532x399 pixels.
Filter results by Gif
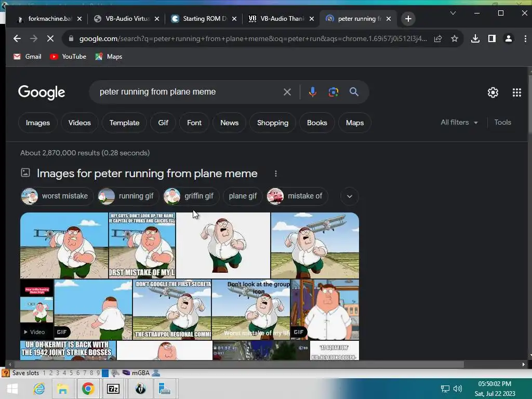click(163, 123)
